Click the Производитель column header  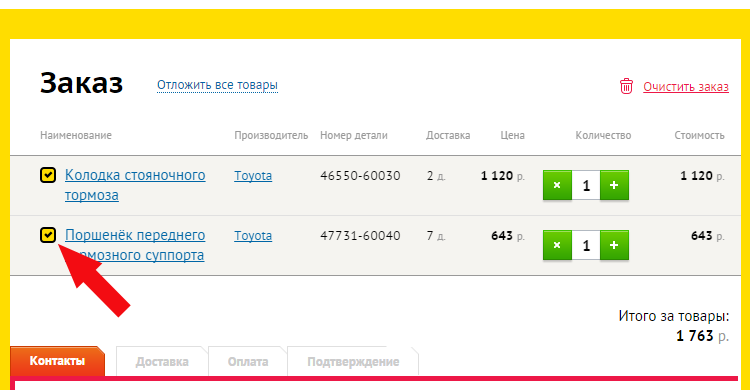[x=271, y=135]
